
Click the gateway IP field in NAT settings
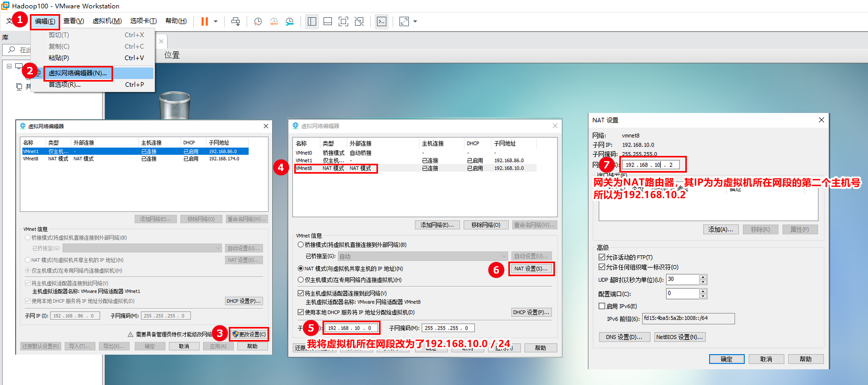pyautogui.click(x=650, y=165)
